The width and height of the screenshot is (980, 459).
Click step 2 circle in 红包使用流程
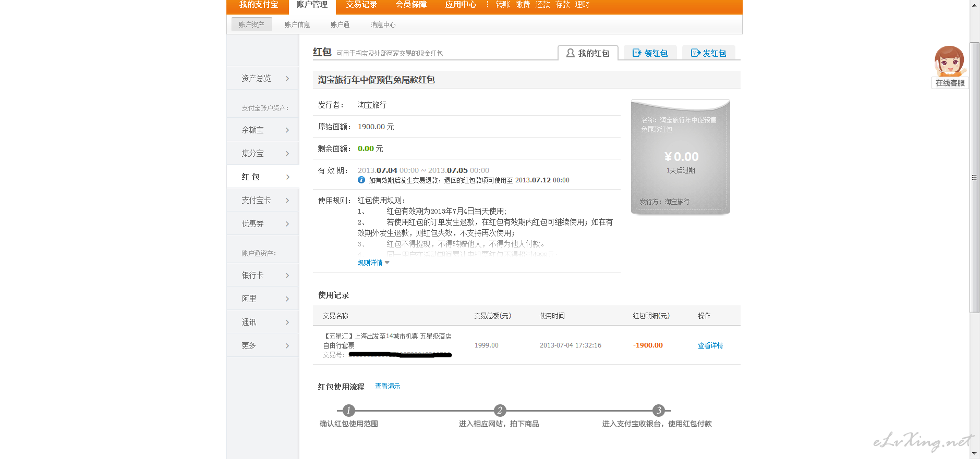[500, 411]
